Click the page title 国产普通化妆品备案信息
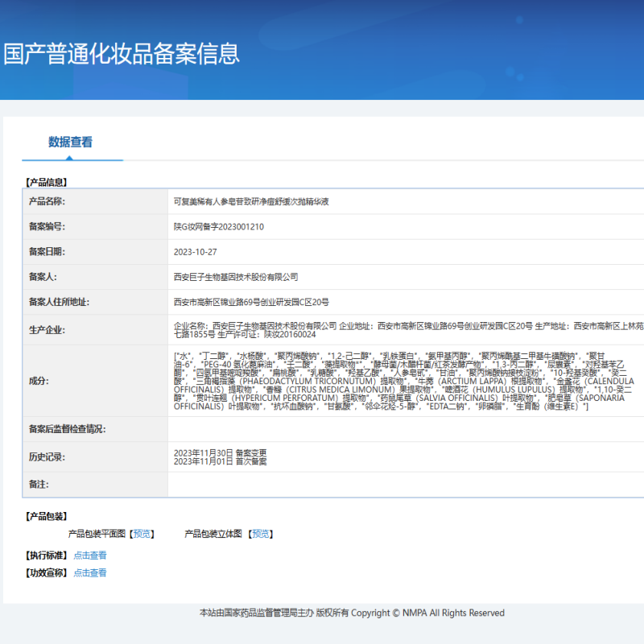 pos(122,54)
